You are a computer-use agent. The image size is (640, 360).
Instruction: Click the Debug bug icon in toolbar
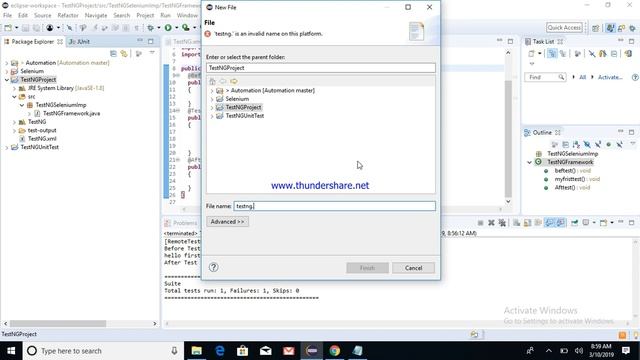[x=151, y=28]
